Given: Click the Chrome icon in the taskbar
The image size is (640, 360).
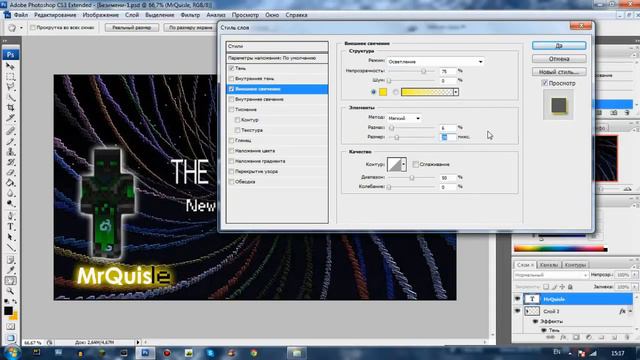Looking at the screenshot, I should (253, 353).
